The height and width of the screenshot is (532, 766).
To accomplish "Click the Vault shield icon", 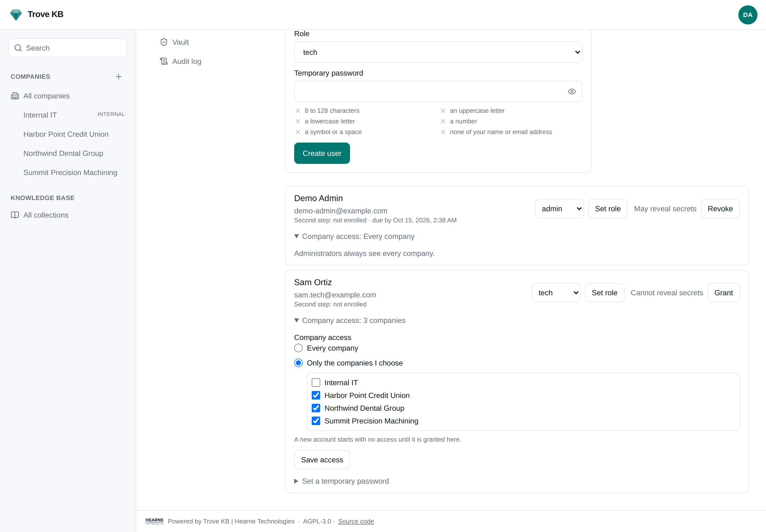I will pyautogui.click(x=164, y=42).
